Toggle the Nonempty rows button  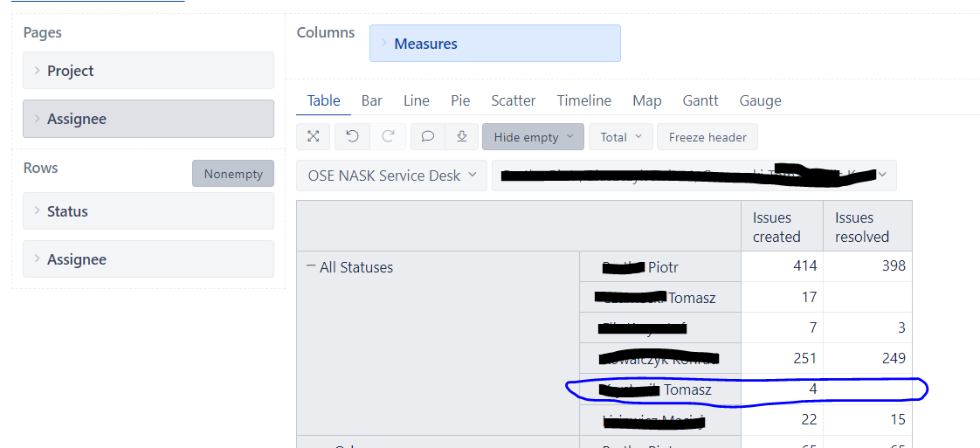click(x=233, y=174)
